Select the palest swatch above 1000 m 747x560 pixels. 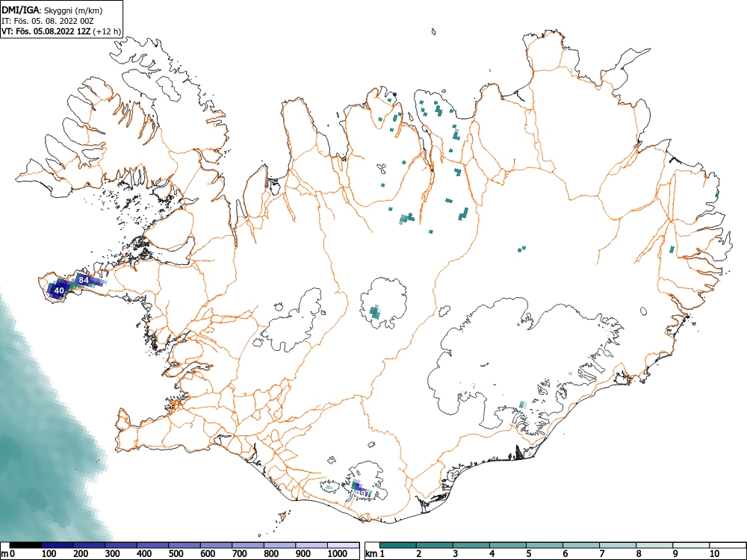pos(344,545)
